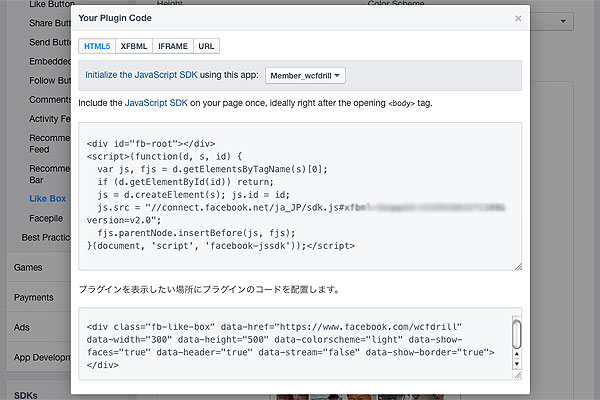
Task: Click inside the JavaScript SDK code box
Action: point(300,196)
